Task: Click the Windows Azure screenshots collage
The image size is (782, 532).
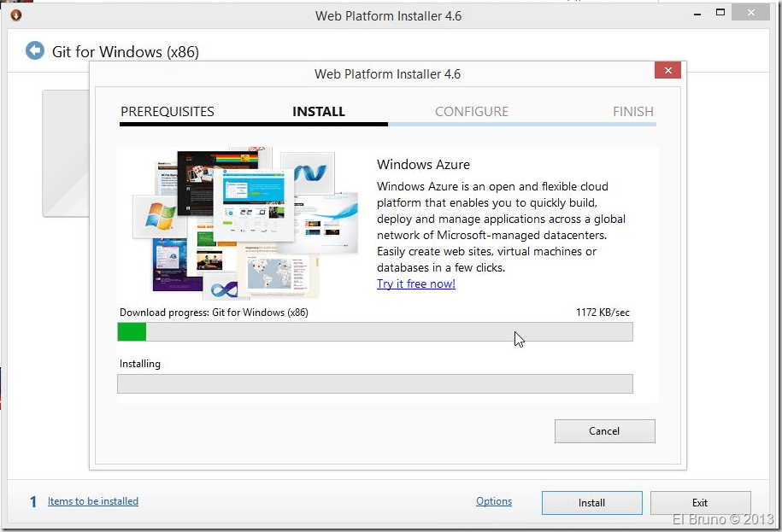Action: tap(244, 225)
